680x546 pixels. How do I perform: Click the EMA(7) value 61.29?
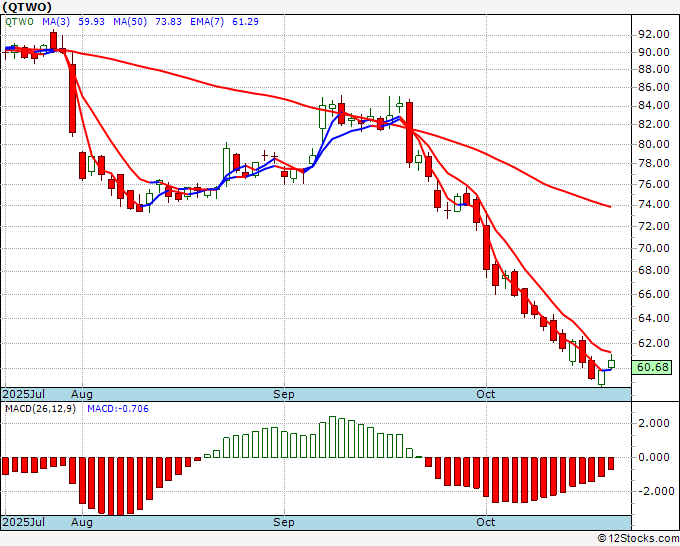[x=245, y=21]
